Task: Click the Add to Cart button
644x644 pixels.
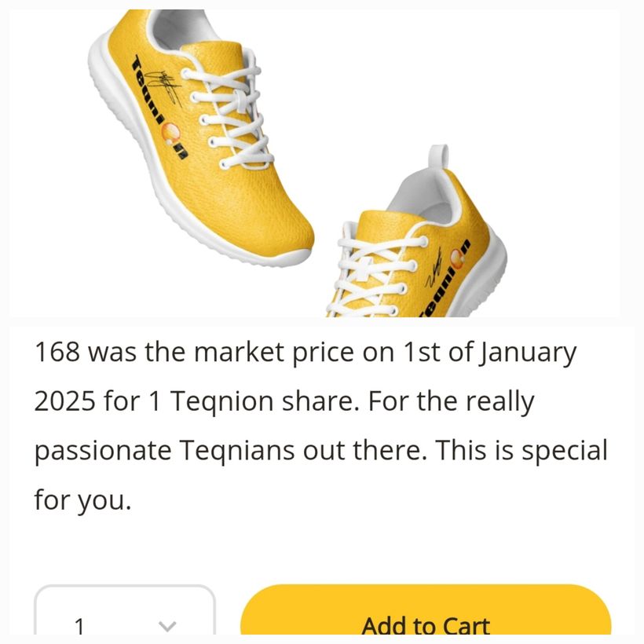Action: click(x=425, y=615)
